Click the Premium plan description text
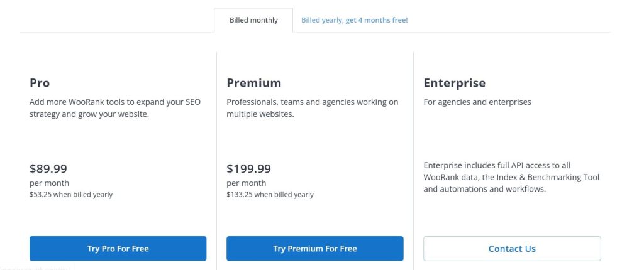644x270 pixels. click(312, 108)
